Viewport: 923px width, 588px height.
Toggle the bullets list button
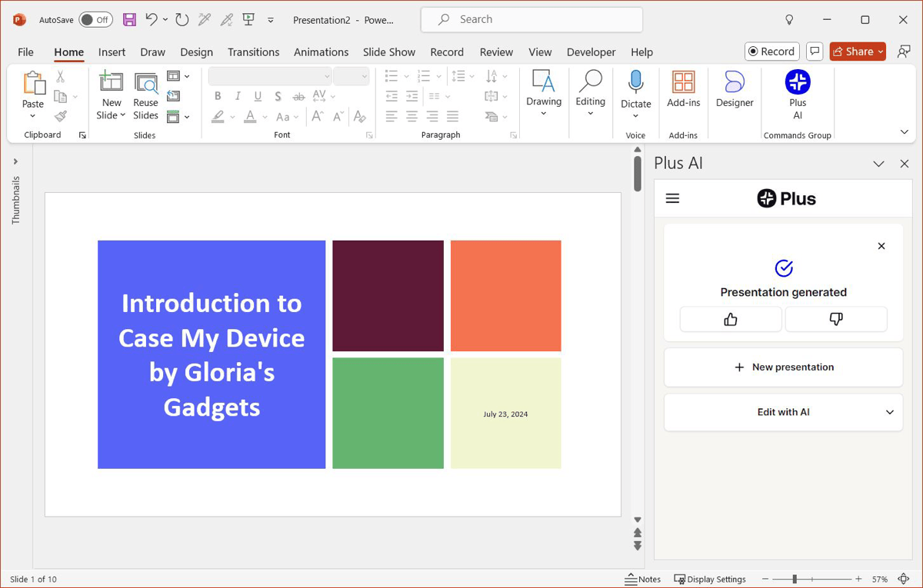(392, 76)
